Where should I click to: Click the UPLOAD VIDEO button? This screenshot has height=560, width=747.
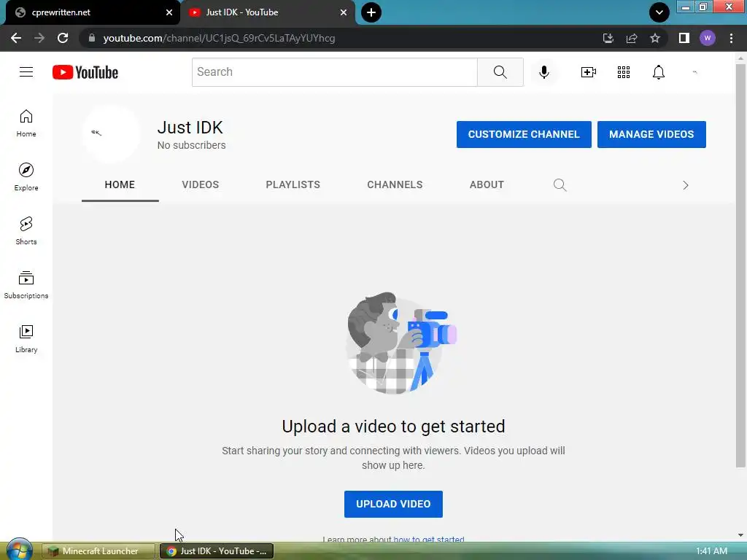click(x=393, y=504)
